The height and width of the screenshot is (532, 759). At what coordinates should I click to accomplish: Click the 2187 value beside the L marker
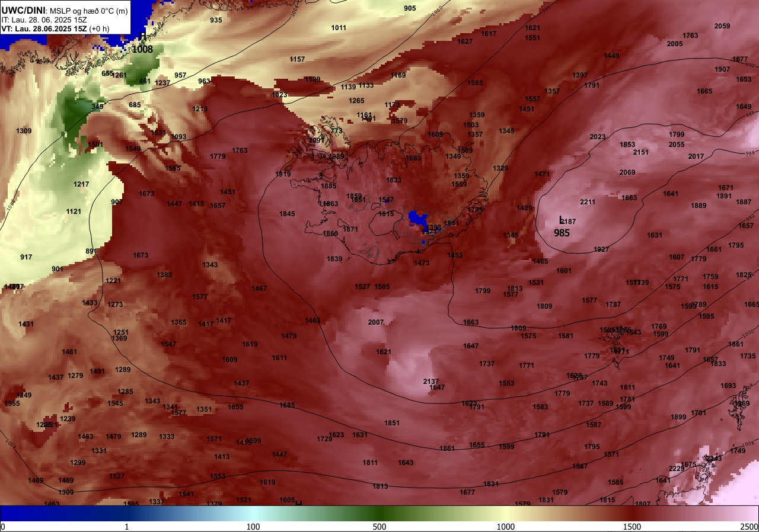pyautogui.click(x=568, y=221)
